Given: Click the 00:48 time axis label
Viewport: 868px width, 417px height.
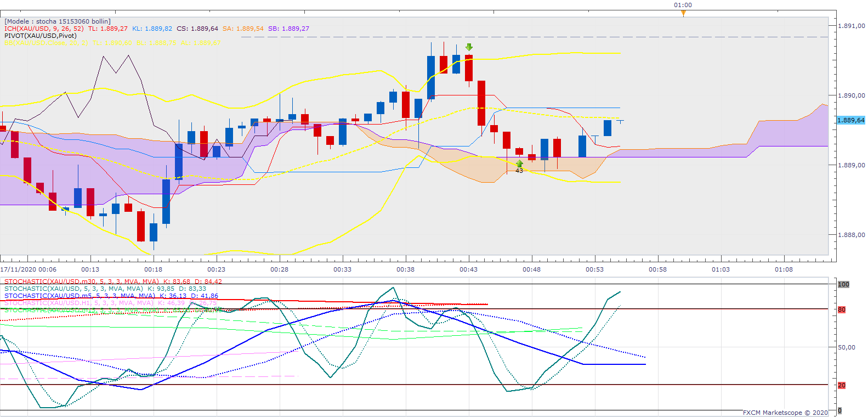Looking at the screenshot, I should [x=532, y=269].
